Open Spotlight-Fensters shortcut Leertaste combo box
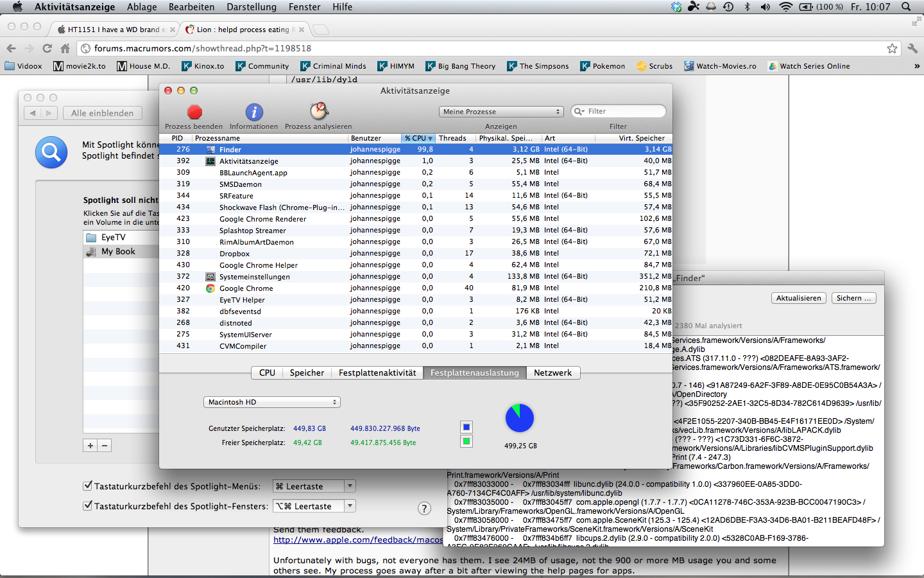 coord(314,506)
